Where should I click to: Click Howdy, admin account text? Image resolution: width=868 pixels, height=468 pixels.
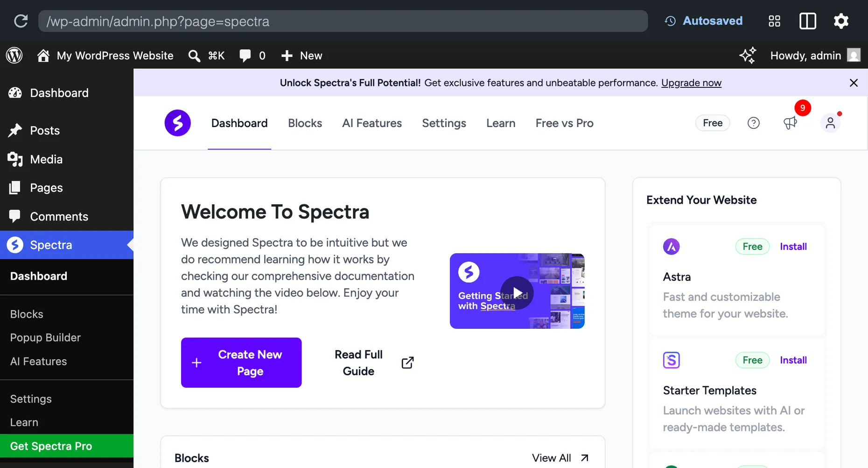[805, 56]
